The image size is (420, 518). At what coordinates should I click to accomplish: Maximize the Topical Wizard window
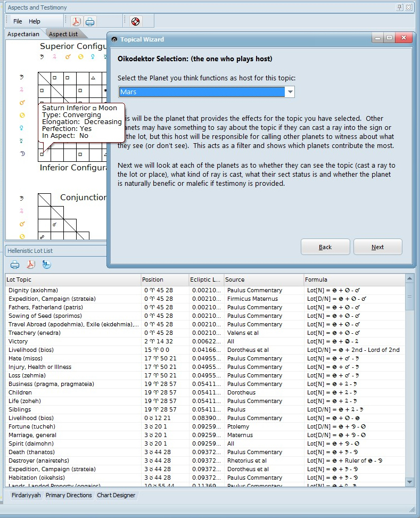pos(389,38)
